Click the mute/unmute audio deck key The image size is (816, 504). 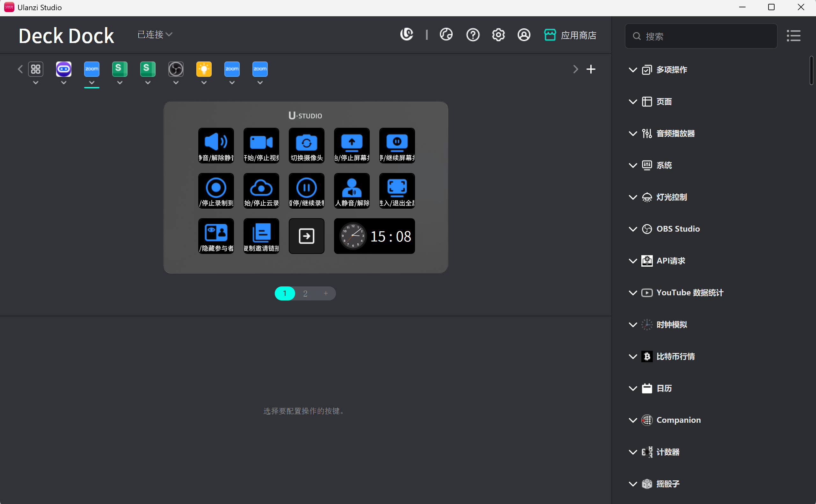pos(216,145)
